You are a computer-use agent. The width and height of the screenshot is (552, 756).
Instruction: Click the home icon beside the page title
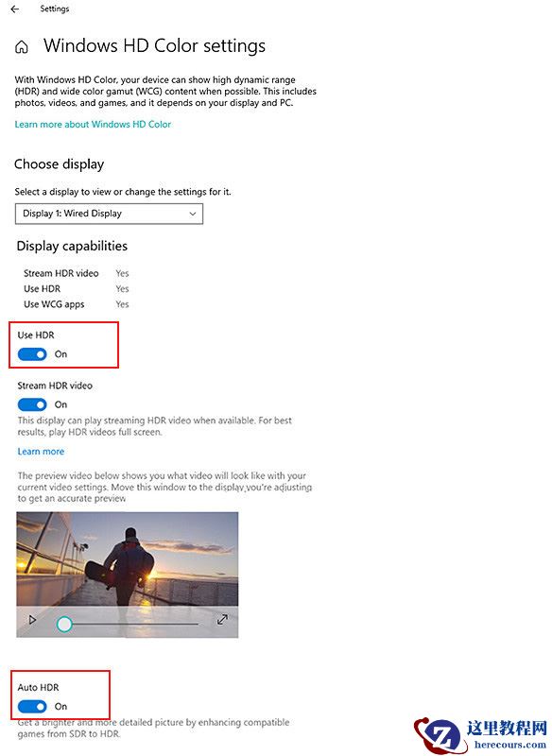[21, 44]
